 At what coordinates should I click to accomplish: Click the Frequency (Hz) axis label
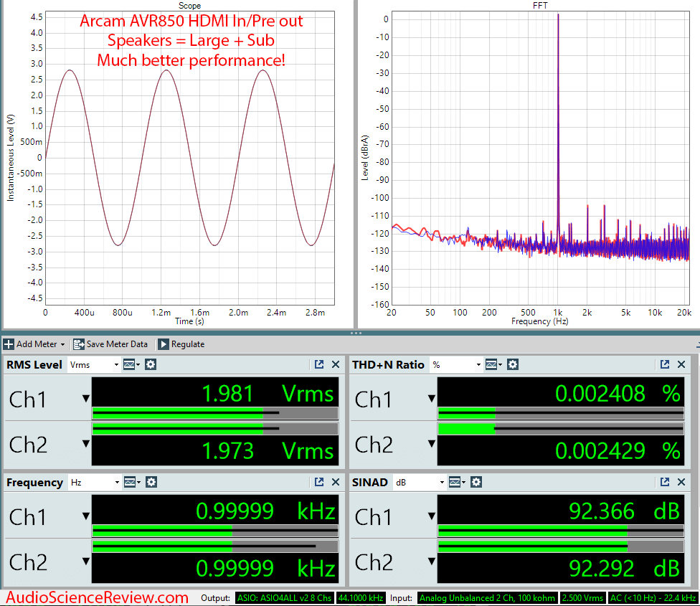[x=540, y=321]
